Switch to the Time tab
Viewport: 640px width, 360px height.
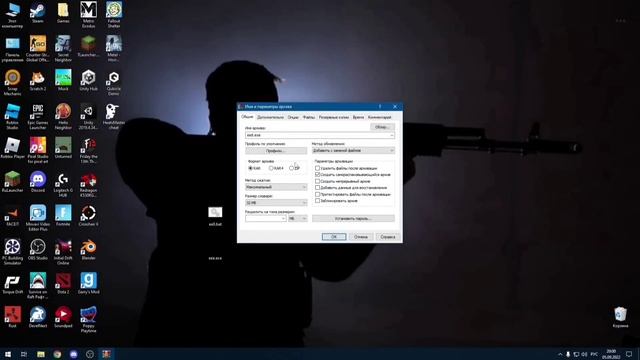point(358,117)
